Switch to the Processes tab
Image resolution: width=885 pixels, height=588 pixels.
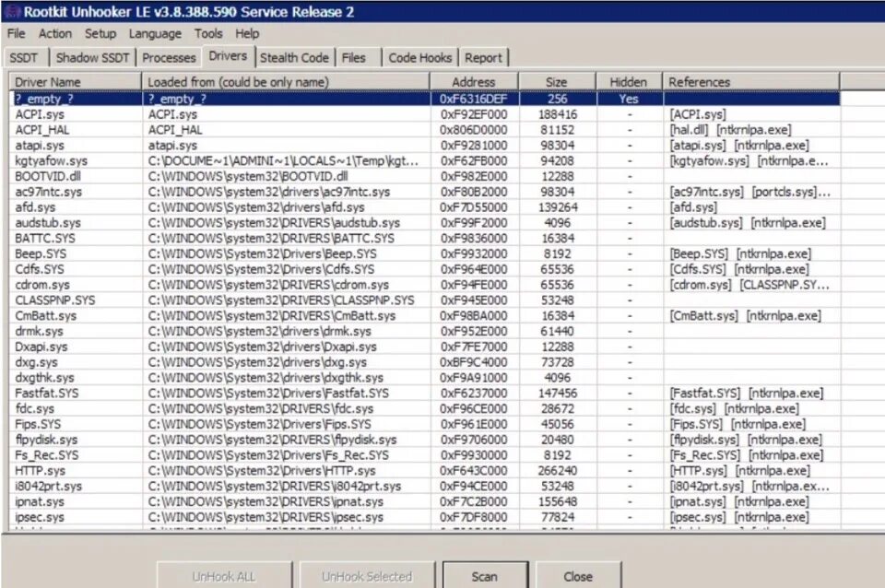point(169,57)
